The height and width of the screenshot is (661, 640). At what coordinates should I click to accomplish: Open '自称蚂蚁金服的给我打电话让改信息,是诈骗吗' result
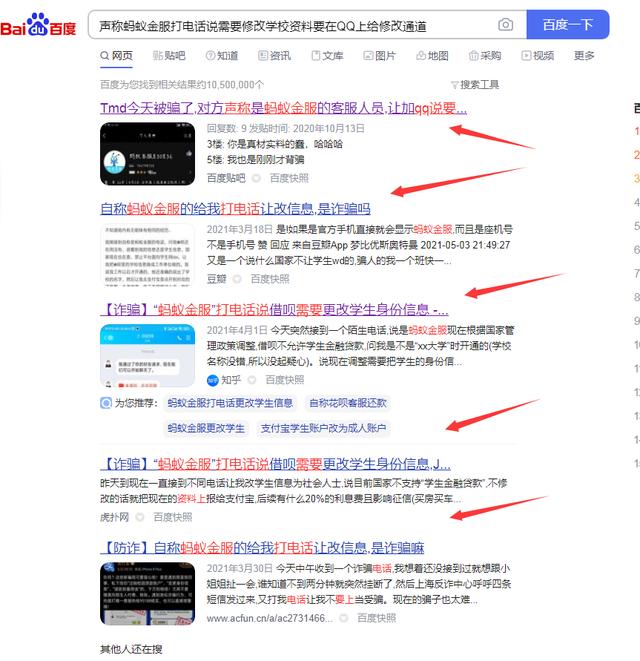pyautogui.click(x=235, y=209)
